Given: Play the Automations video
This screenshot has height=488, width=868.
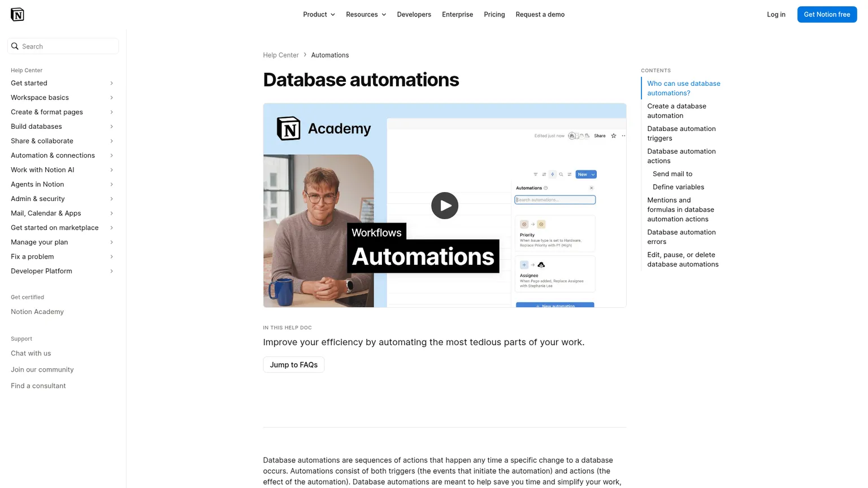Looking at the screenshot, I should click(445, 206).
